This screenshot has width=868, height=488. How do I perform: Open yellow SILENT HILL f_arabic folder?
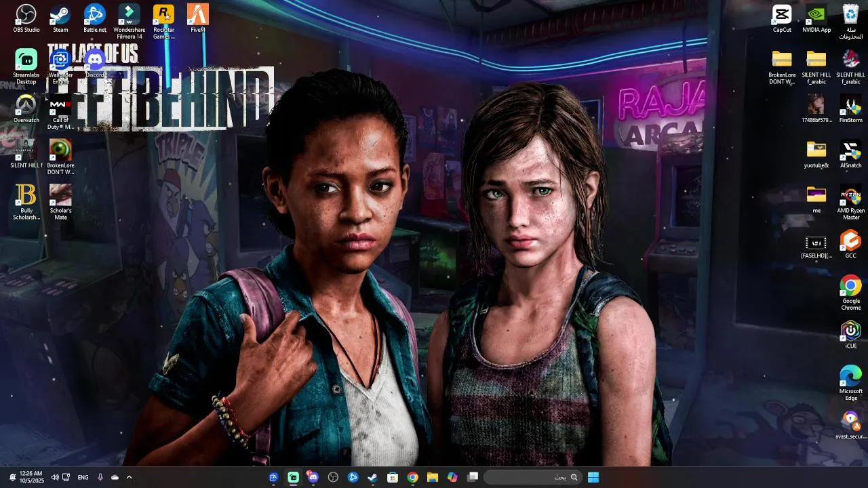(x=816, y=66)
